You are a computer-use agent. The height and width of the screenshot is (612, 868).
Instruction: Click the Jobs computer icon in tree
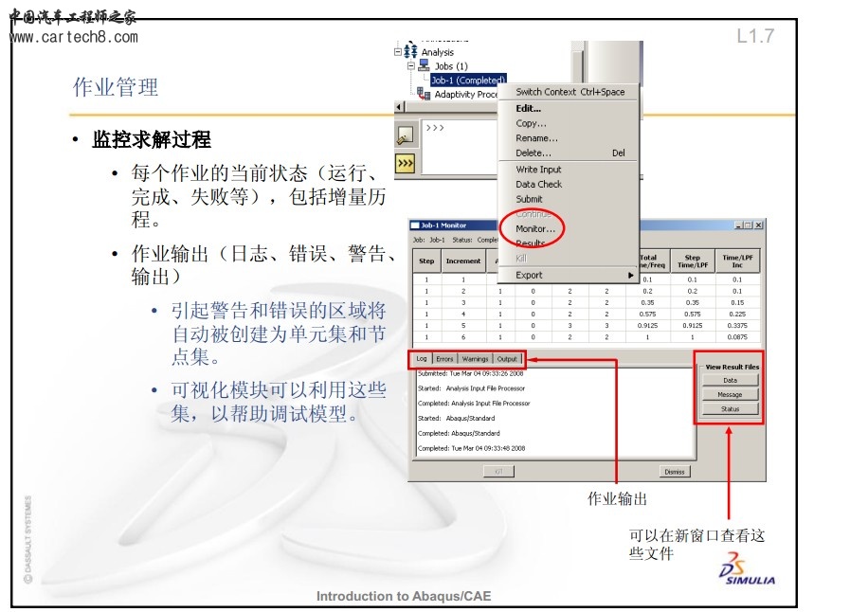click(424, 66)
